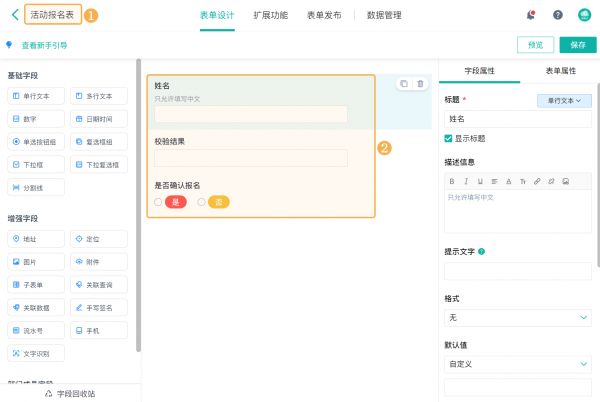The width and height of the screenshot is (600, 402).
Task: Switch to the 扩展功能 tab
Action: [x=269, y=16]
